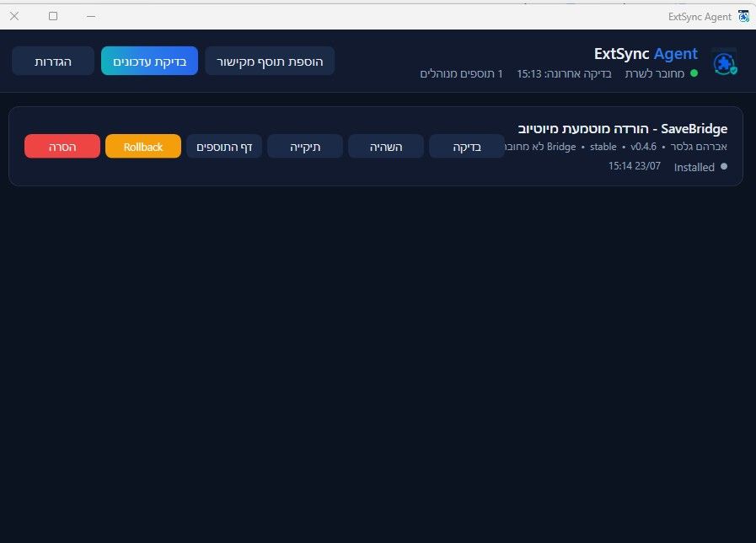Click the small app icon in title bar

click(x=744, y=16)
